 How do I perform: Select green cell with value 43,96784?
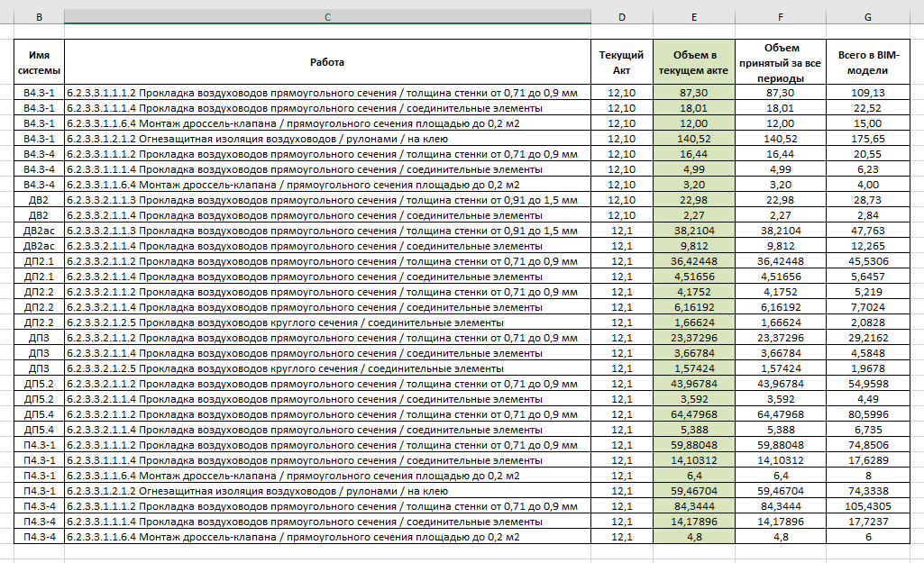click(694, 384)
